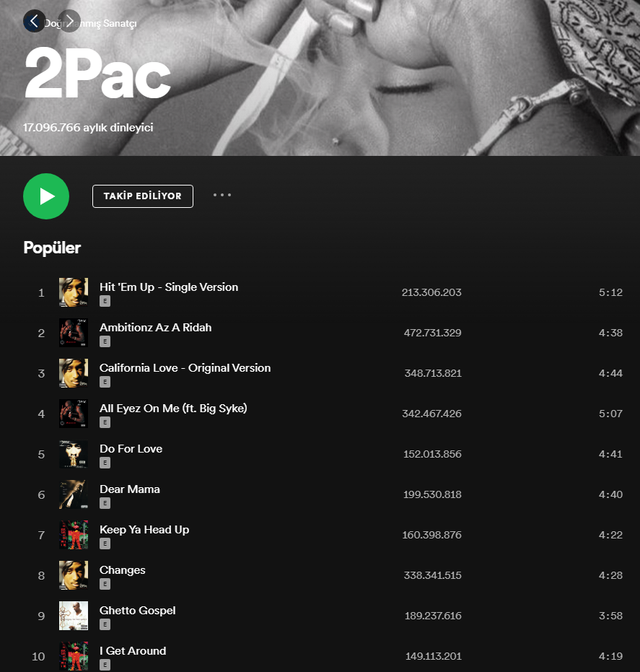The height and width of the screenshot is (672, 640).
Task: Open the Changes track
Action: pyautogui.click(x=123, y=570)
